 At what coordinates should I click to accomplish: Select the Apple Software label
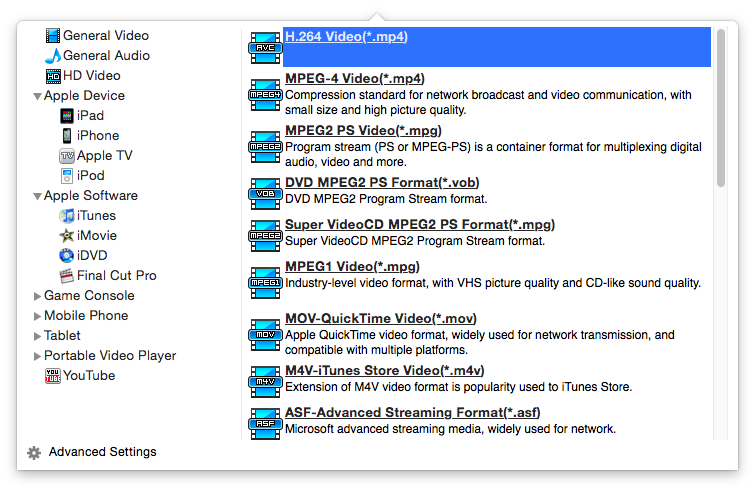coord(91,196)
